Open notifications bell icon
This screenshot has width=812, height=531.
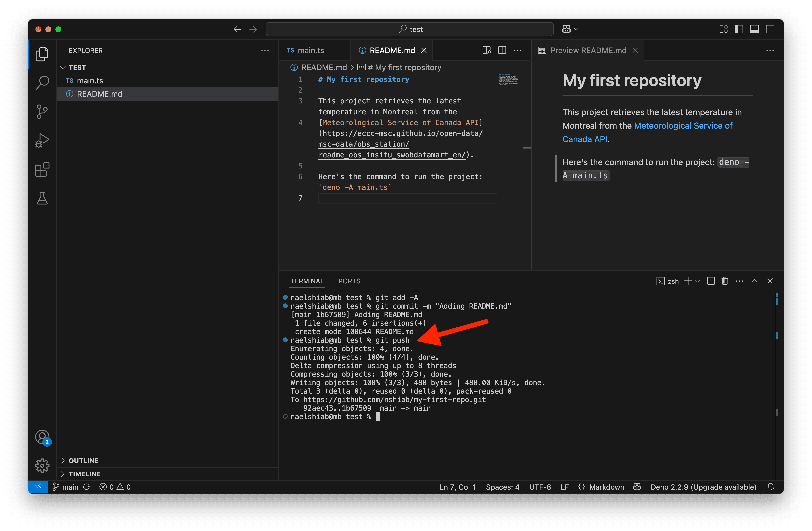(x=771, y=487)
